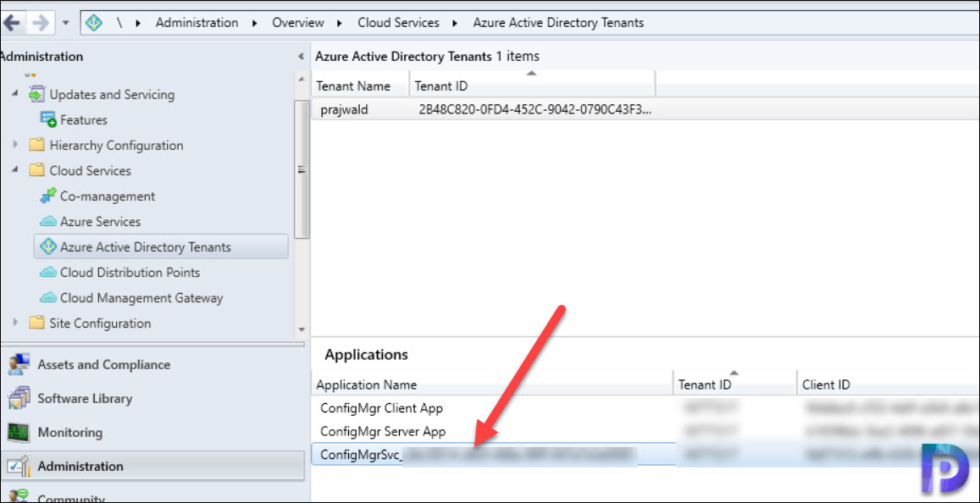
Task: Open the breadcrumb arrow after Cloud Services
Action: tap(456, 24)
